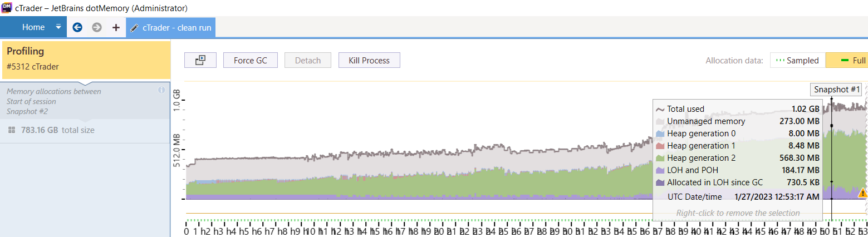This screenshot has width=868, height=237.
Task: Add a new tab with plus icon
Action: tap(116, 27)
